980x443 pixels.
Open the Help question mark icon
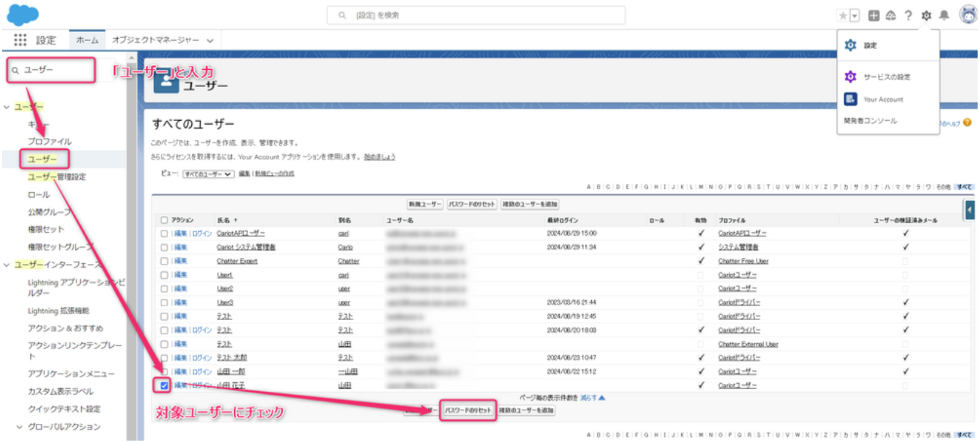908,16
